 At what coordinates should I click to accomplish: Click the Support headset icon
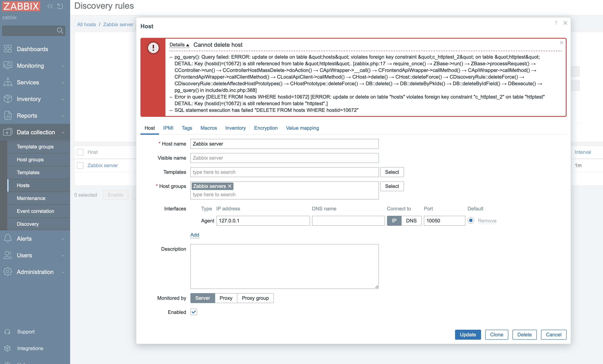click(7, 332)
